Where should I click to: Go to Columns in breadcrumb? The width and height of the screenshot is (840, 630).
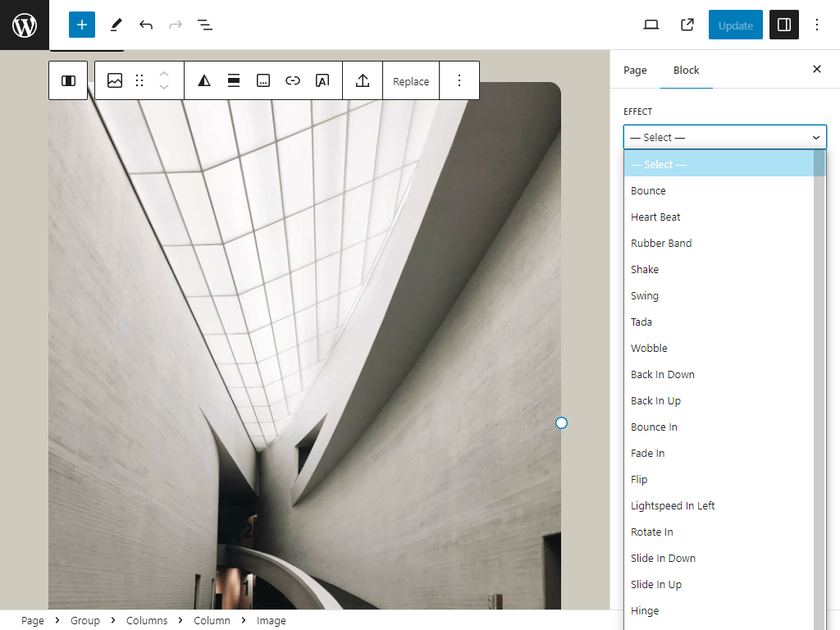click(x=147, y=620)
